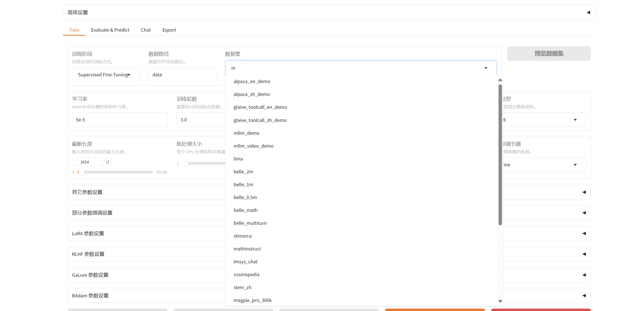644x311 pixels.
Task: Expand the 其它参数设置 section arrow
Action: click(x=584, y=192)
